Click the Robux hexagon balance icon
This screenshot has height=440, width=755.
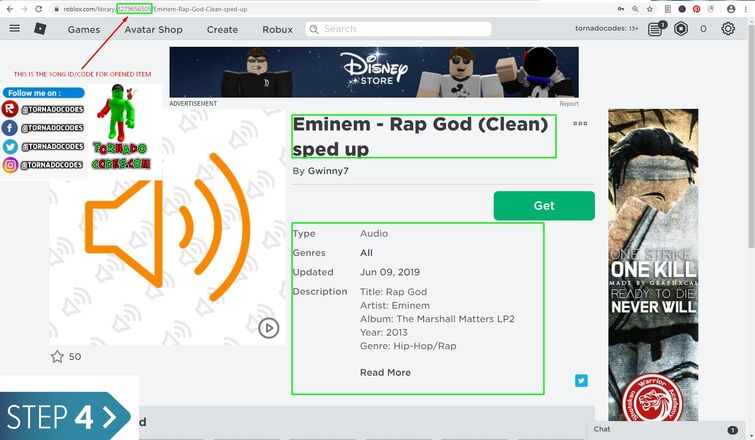pyautogui.click(x=681, y=29)
